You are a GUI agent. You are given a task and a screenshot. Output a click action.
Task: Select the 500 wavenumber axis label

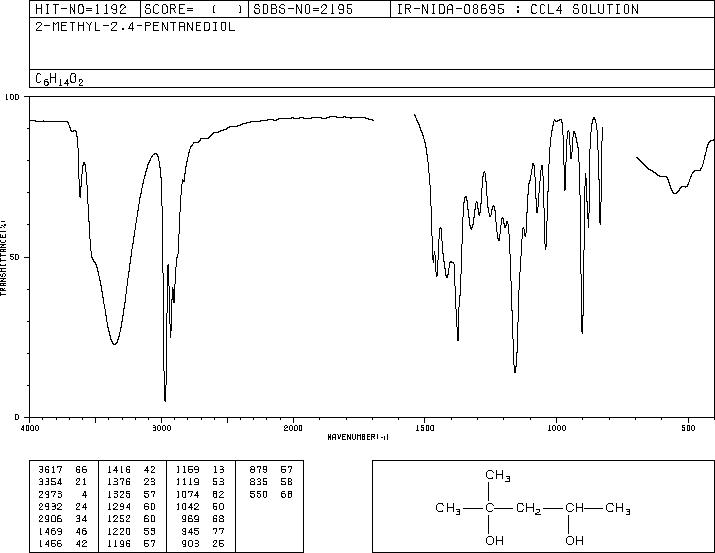pos(688,428)
